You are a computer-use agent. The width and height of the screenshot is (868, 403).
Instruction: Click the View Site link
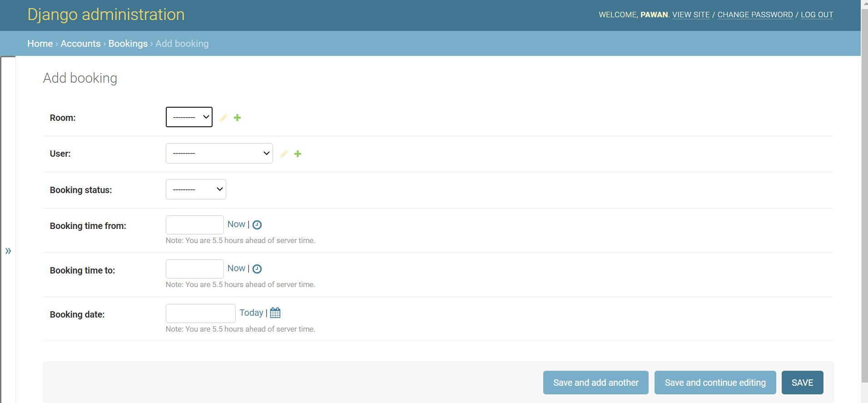691,15
